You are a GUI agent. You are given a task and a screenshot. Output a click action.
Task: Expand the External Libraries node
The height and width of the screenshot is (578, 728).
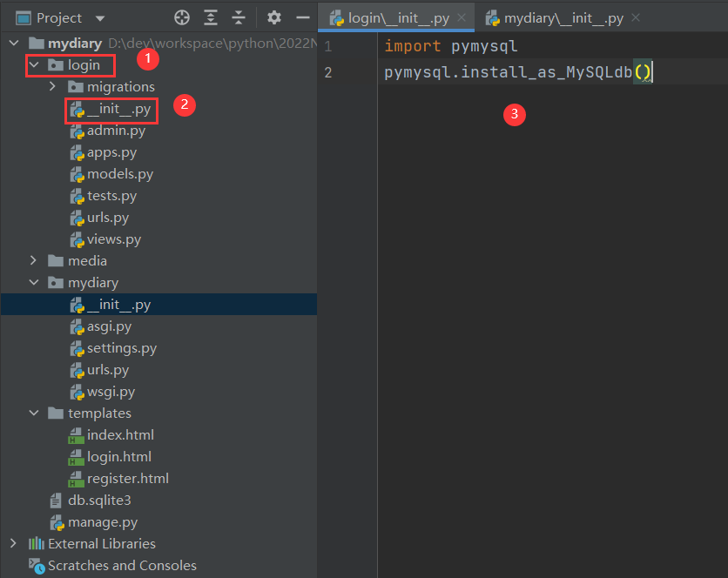[x=13, y=543]
